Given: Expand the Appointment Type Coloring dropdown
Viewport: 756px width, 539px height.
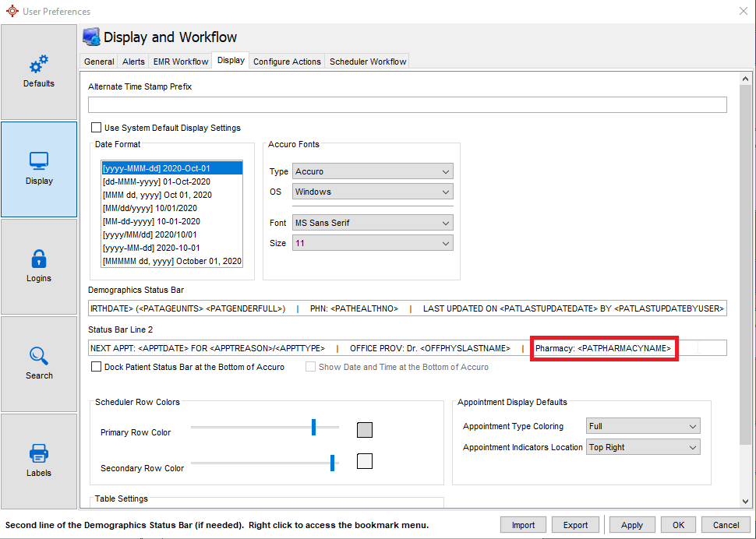Looking at the screenshot, I should [643, 426].
